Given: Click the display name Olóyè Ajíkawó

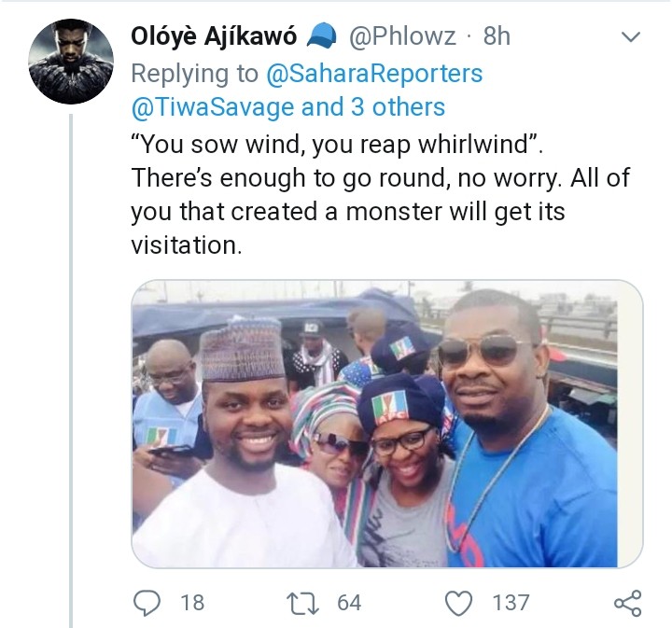Looking at the screenshot, I should 214,36.
